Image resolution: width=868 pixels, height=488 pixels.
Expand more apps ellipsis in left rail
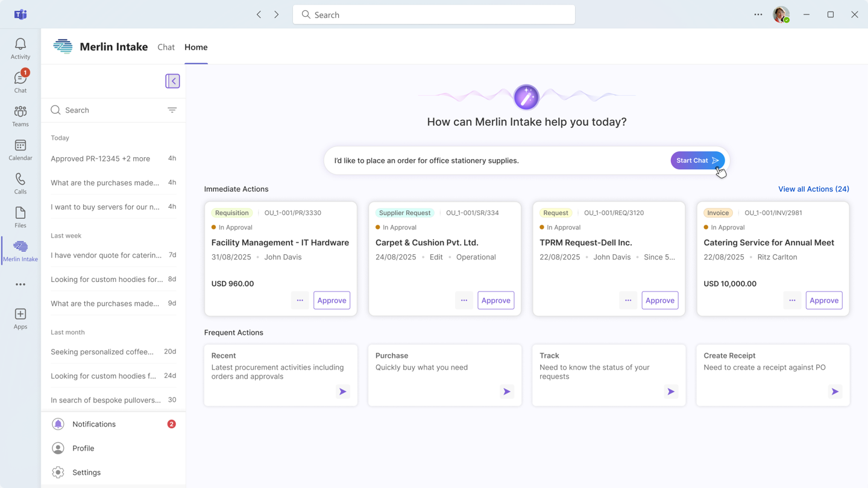[x=20, y=284]
